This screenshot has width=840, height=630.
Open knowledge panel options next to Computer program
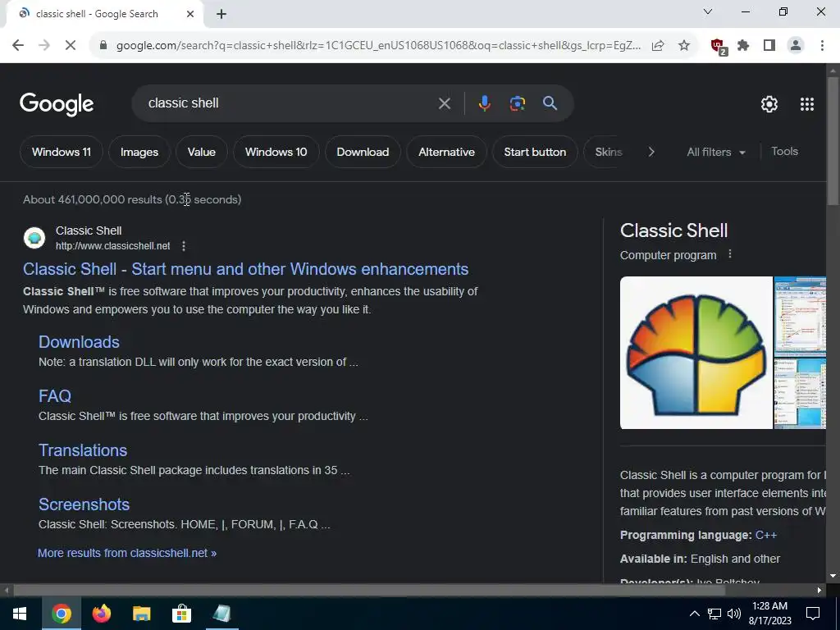coord(729,254)
